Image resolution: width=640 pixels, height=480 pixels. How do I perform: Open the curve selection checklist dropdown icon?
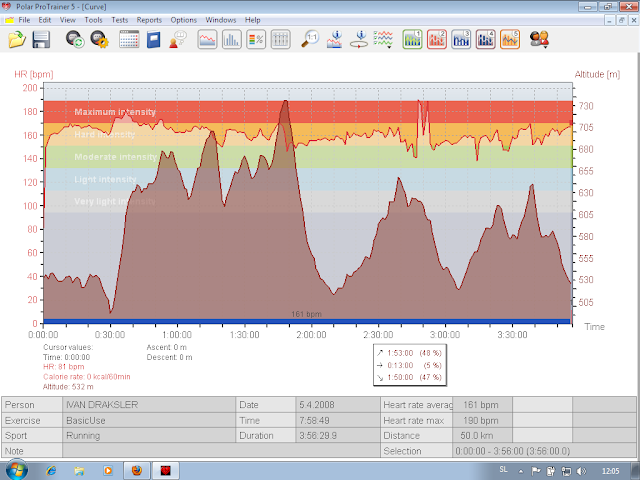click(x=383, y=40)
